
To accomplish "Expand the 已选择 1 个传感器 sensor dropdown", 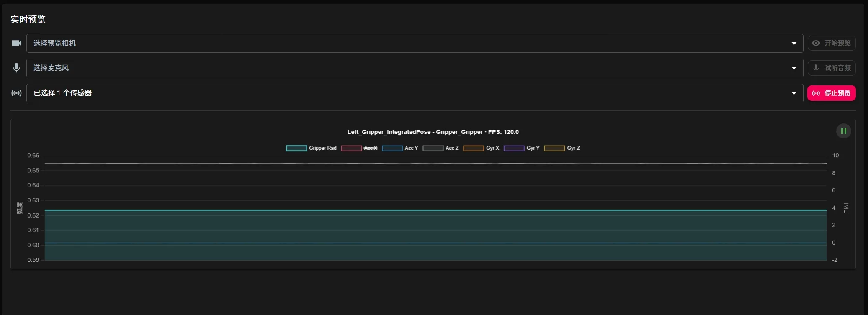I will pyautogui.click(x=415, y=93).
